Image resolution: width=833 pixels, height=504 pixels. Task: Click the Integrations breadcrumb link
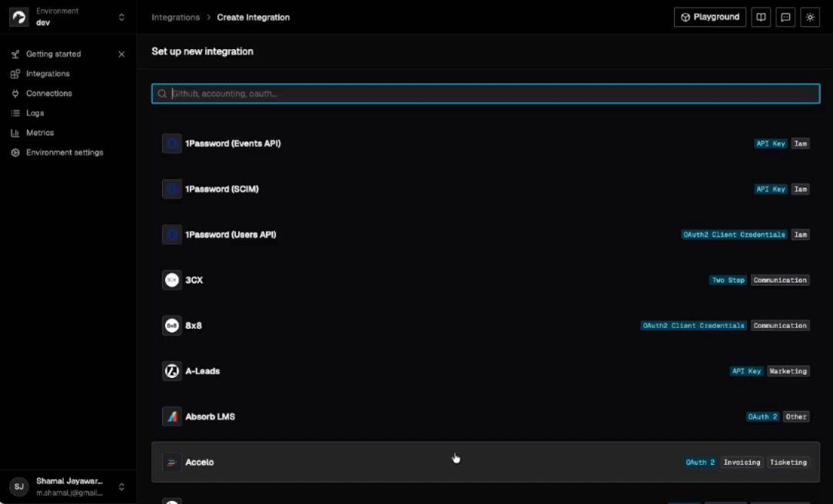175,17
